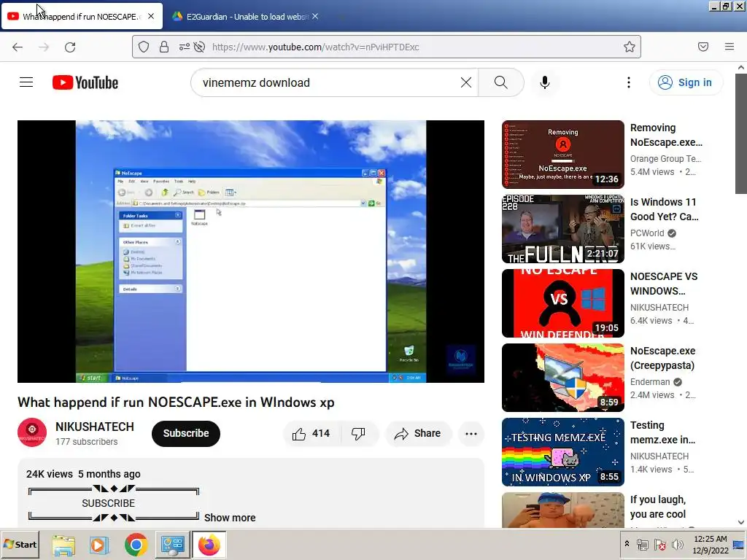747x560 pixels.
Task: Show hidden tray icons arrow
Action: pos(627,543)
